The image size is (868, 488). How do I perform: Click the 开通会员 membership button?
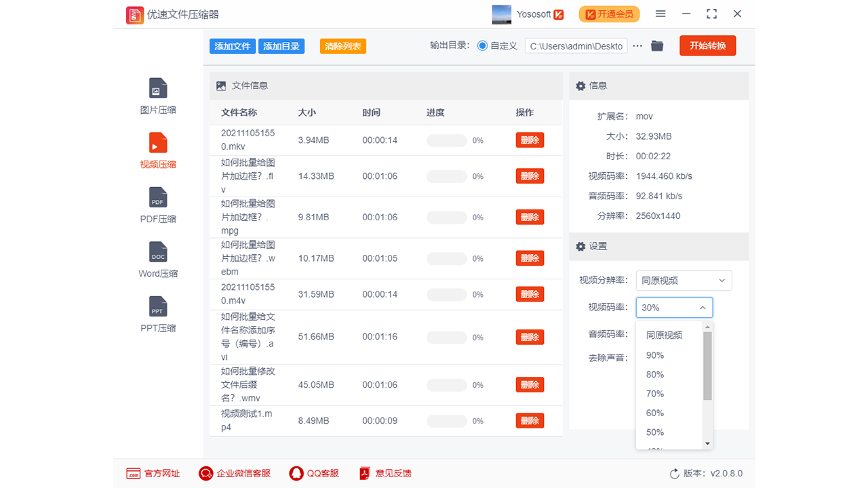608,14
